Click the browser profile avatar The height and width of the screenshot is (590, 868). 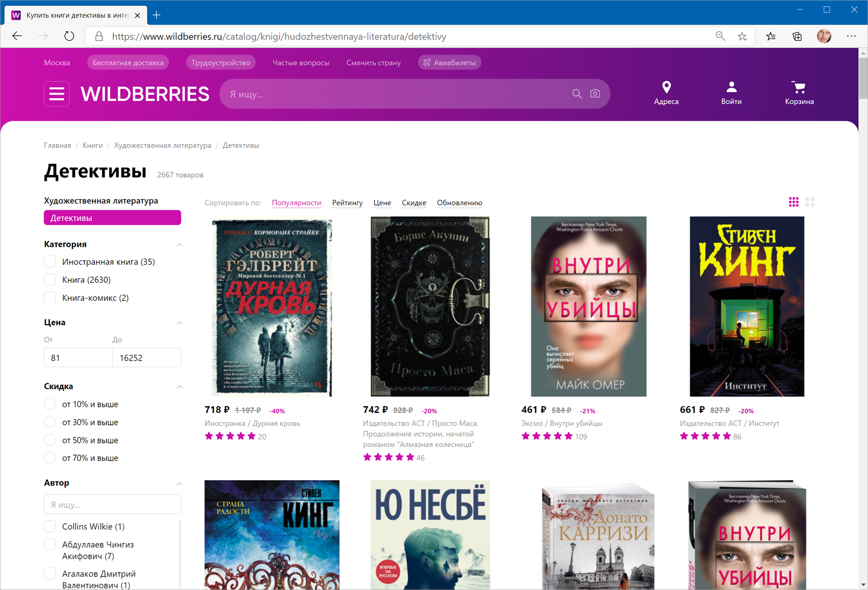click(x=824, y=36)
